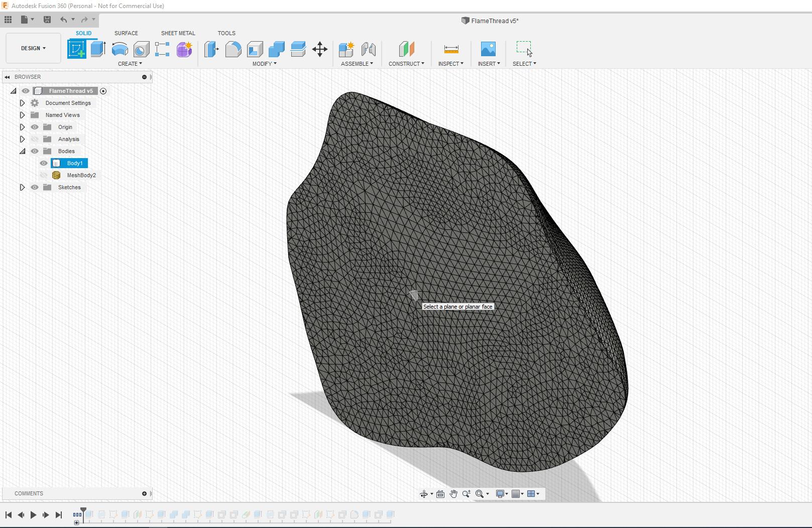Select the Create Sketch tool
This screenshot has width=812, height=528.
[76, 49]
